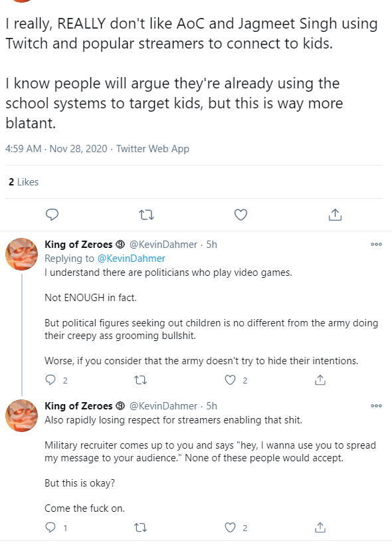Like the main tweet
The width and height of the screenshot is (392, 549).
pos(241,214)
